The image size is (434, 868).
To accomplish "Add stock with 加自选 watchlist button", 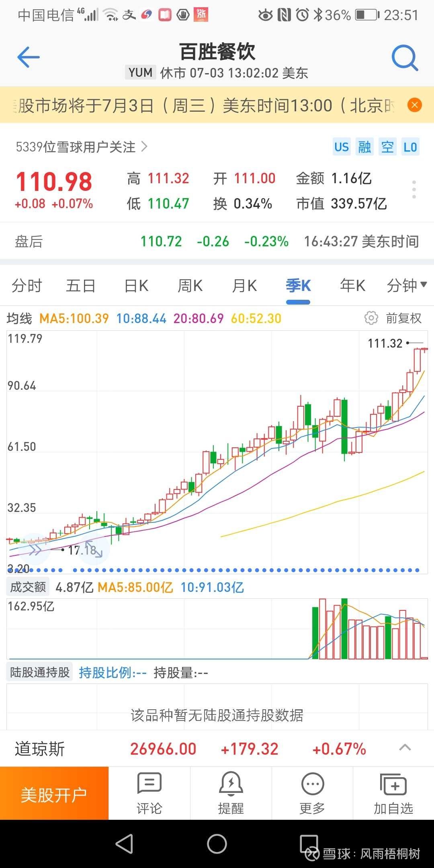I will tap(394, 793).
